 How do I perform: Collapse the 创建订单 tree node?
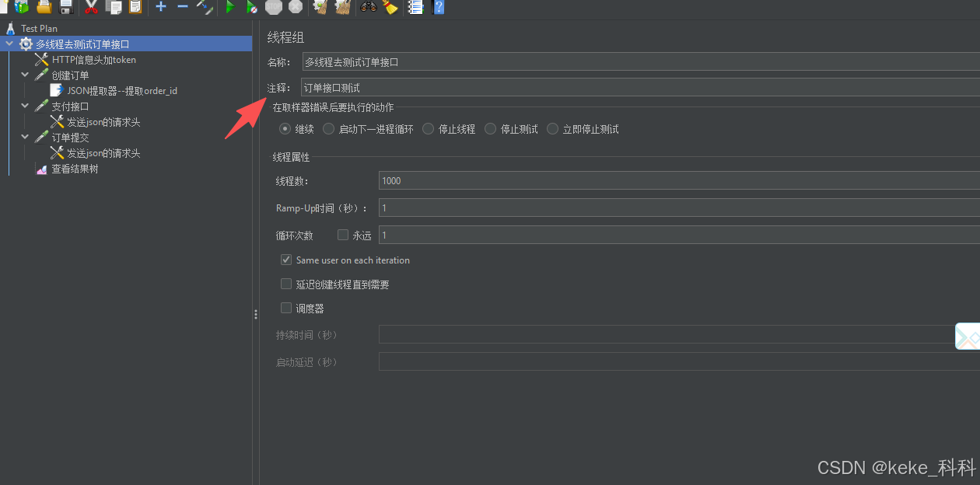[25, 75]
